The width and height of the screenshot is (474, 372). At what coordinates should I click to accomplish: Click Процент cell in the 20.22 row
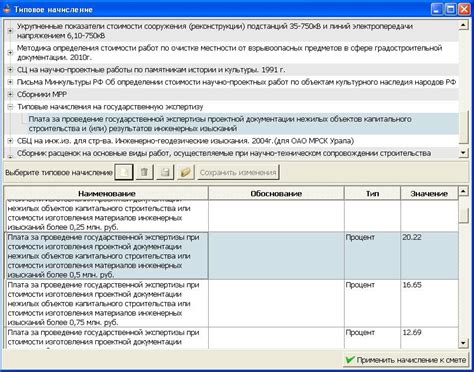coord(372,256)
